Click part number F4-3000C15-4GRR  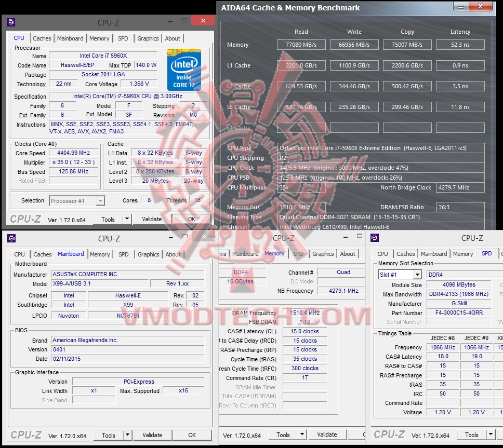[x=459, y=313]
